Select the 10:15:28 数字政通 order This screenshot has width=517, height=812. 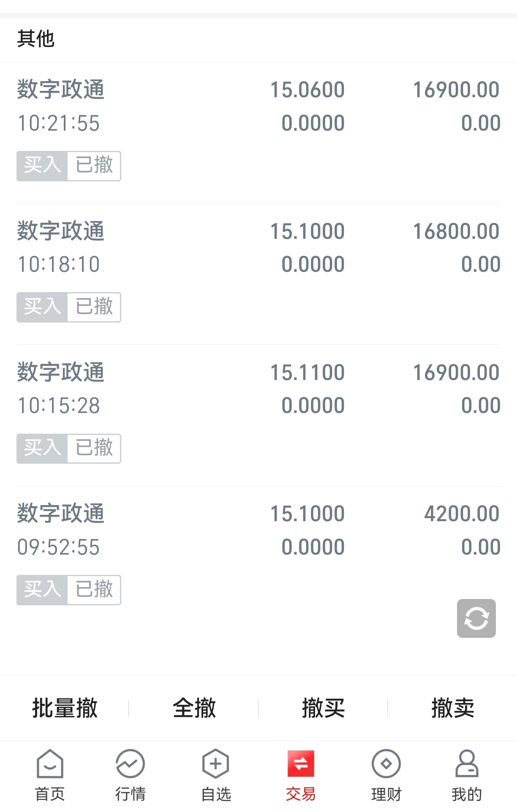click(x=258, y=389)
